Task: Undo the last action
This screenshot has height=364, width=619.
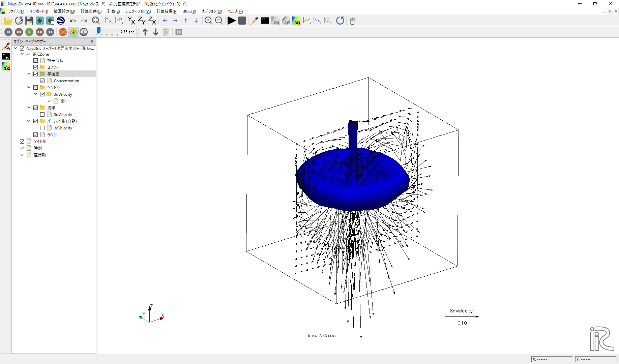Action: [x=73, y=21]
